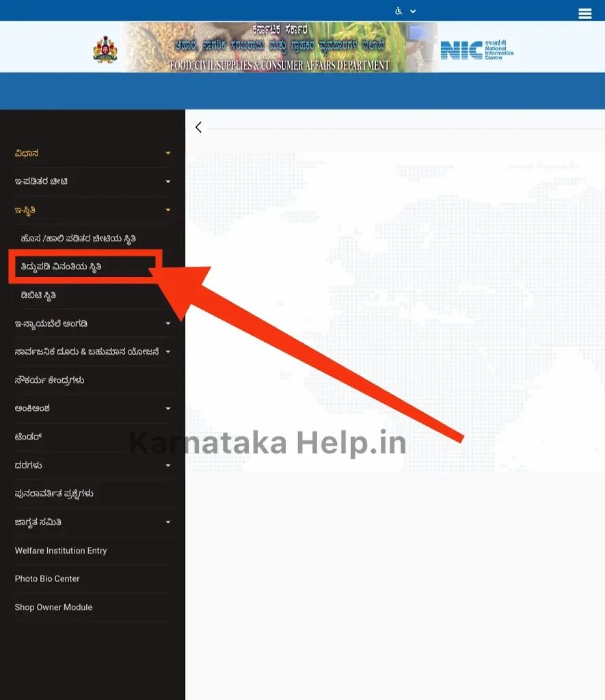Open ಸಾರ್ವಜನಿಕ ದೂರು & ಬಹುಮಾನ ಯೋಜನೆ menu

87,352
